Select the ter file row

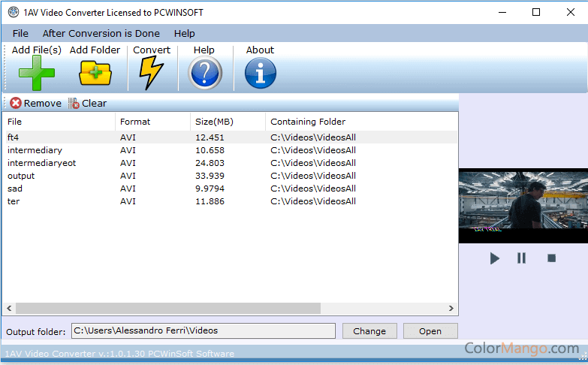click(231, 201)
